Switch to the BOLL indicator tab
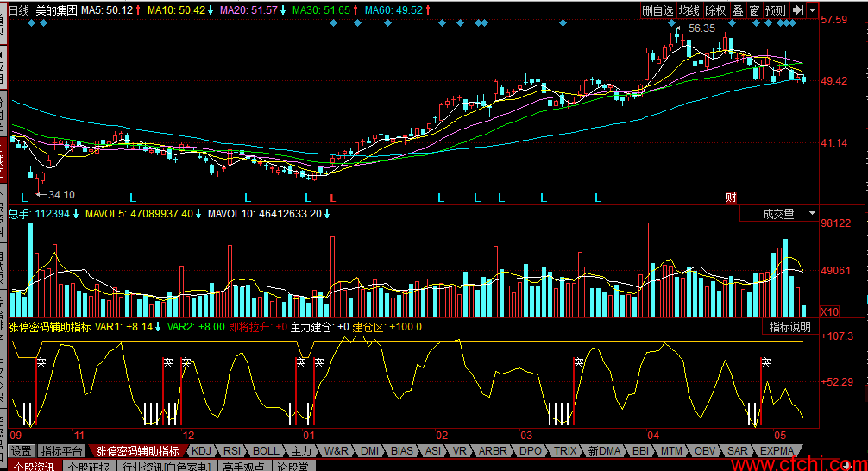Image resolution: width=868 pixels, height=471 pixels. (x=267, y=451)
